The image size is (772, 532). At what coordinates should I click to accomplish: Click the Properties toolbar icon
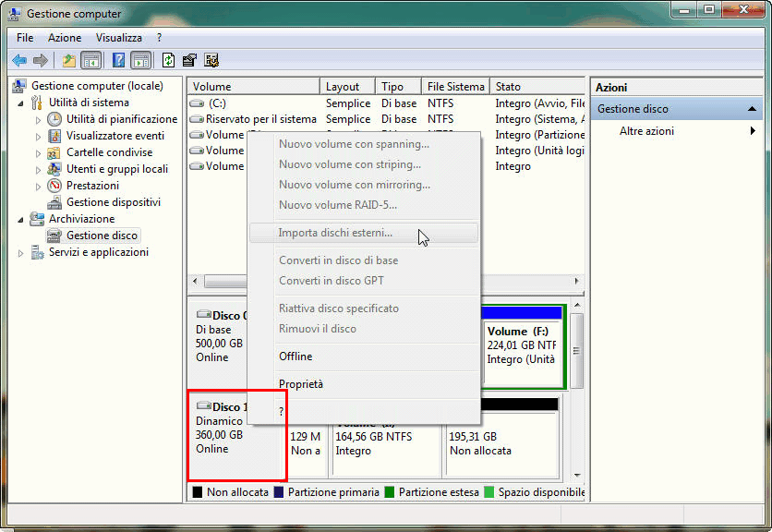[189, 61]
